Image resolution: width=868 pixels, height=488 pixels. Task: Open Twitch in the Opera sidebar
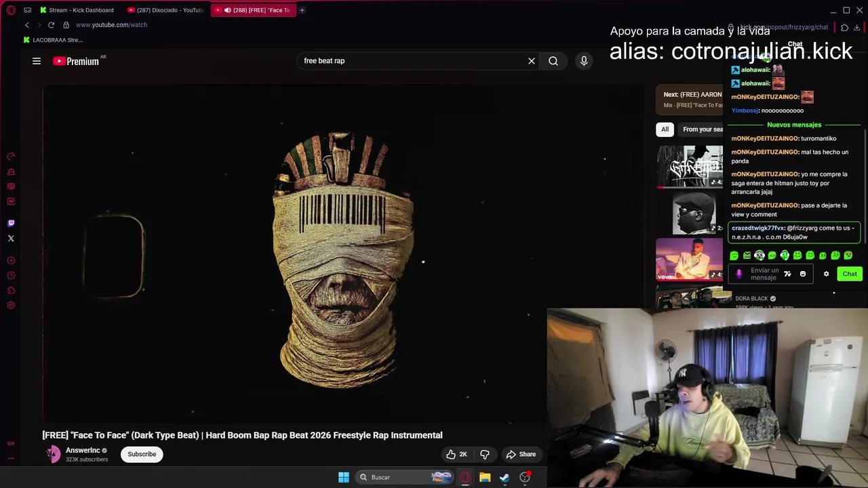pyautogui.click(x=11, y=223)
